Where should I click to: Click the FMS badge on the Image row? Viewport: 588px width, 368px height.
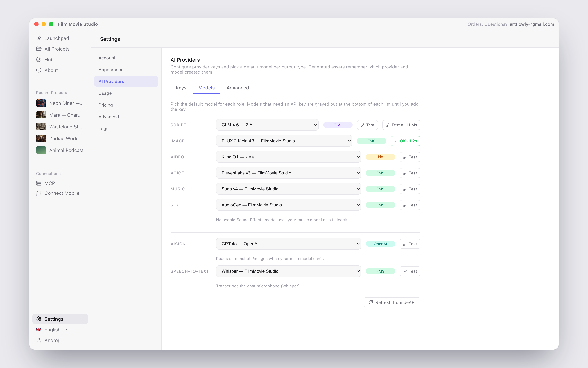pyautogui.click(x=371, y=141)
